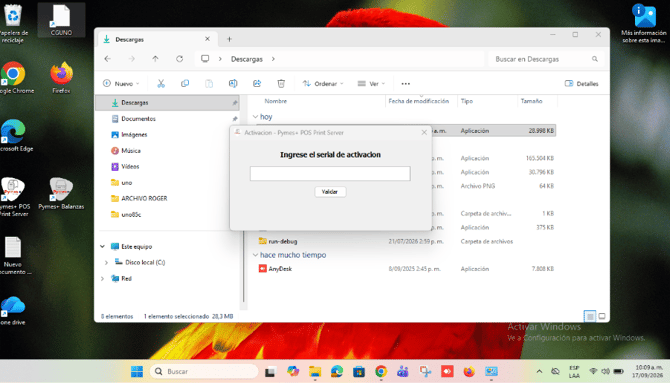Expand chevron after Descargas in address bar

click(x=273, y=59)
